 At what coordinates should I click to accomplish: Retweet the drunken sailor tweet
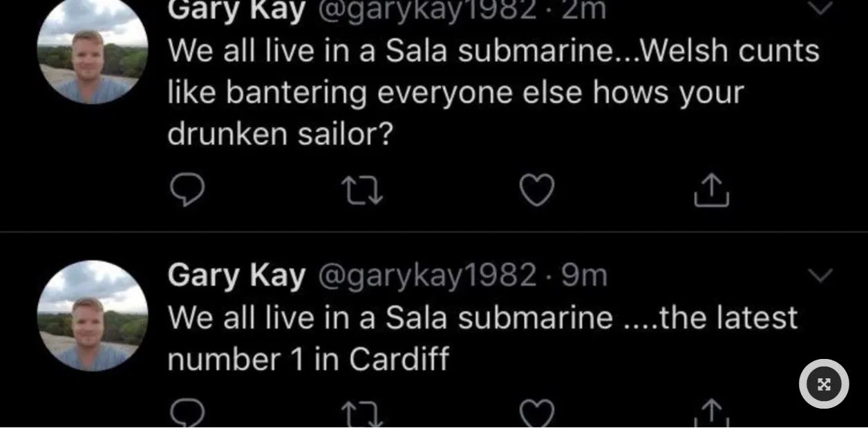(362, 190)
